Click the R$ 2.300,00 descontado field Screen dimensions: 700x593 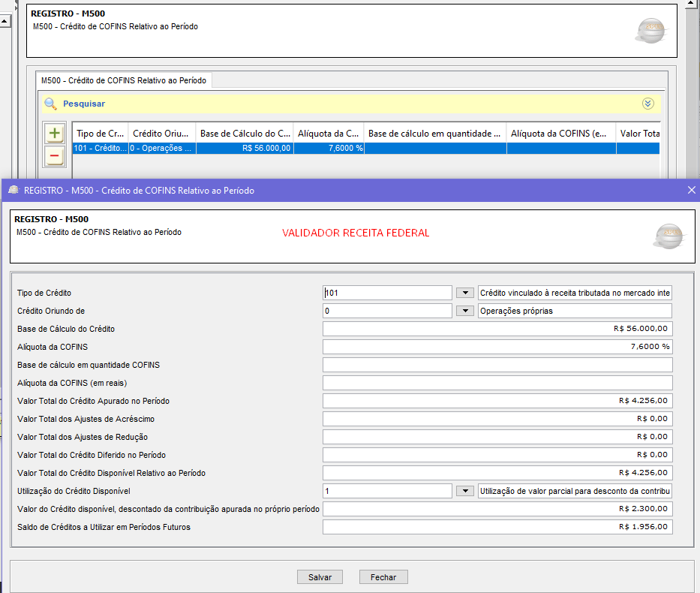click(497, 509)
